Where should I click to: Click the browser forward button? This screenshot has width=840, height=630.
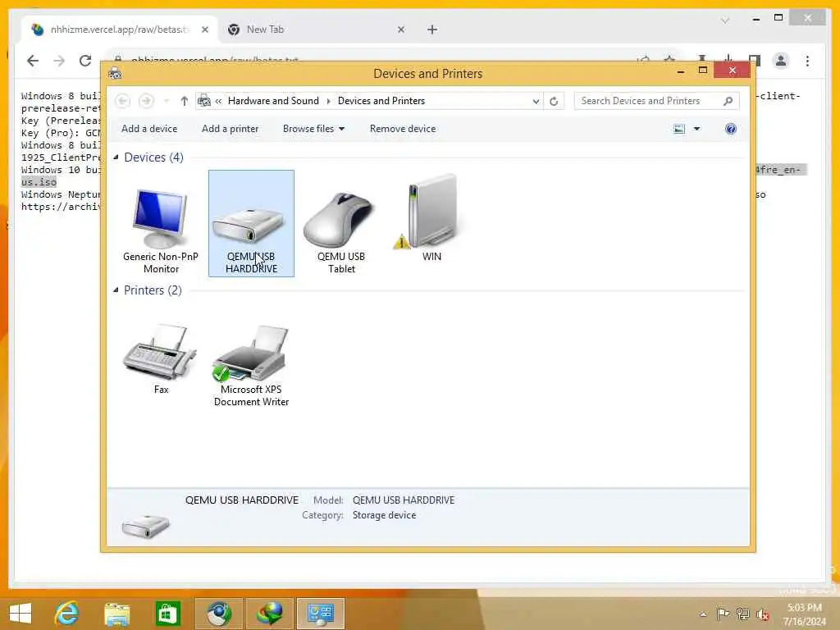point(59,61)
